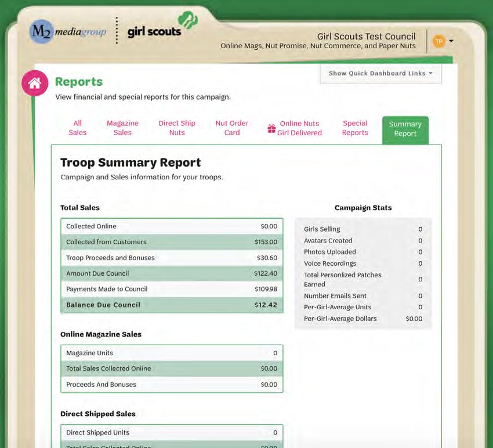
Task: Expand Show Quick Dashboard Links dropdown
Action: (380, 74)
